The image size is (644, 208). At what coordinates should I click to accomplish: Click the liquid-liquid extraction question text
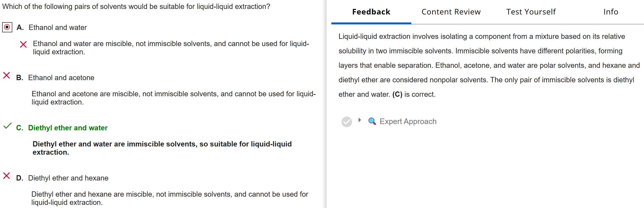136,7
